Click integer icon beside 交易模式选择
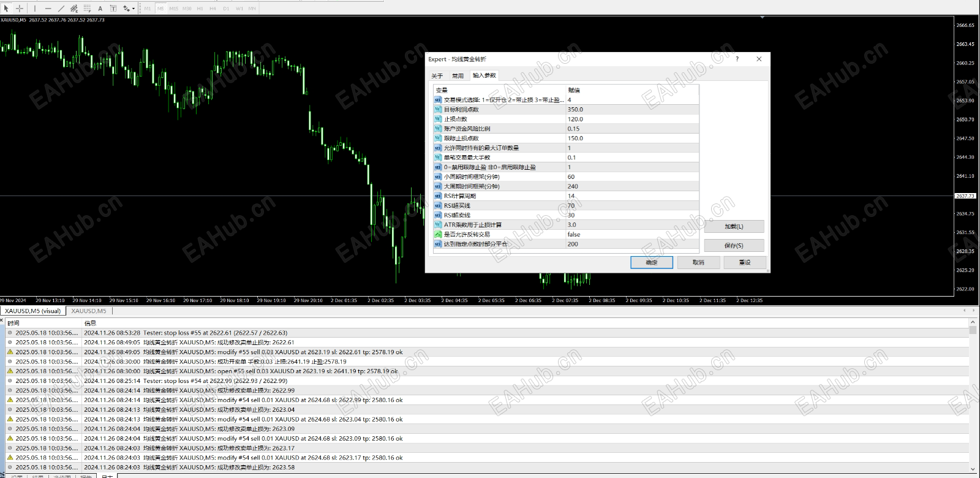This screenshot has height=478, width=980. (x=438, y=100)
